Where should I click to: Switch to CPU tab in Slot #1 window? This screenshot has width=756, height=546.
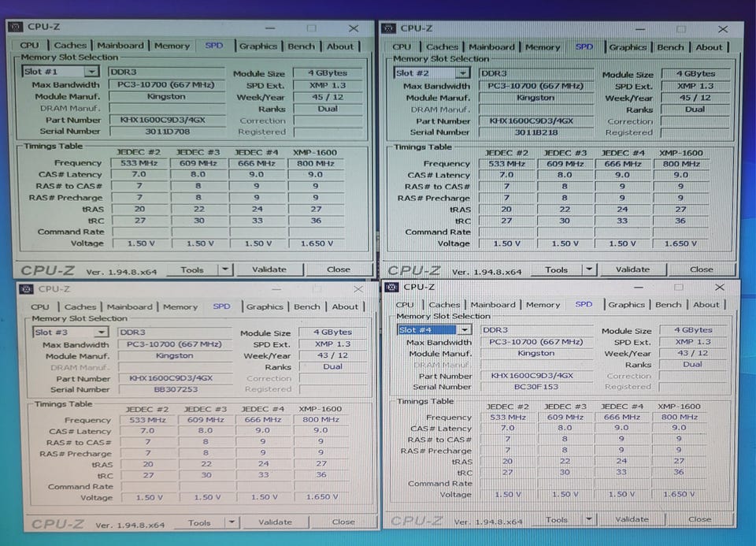coord(29,46)
